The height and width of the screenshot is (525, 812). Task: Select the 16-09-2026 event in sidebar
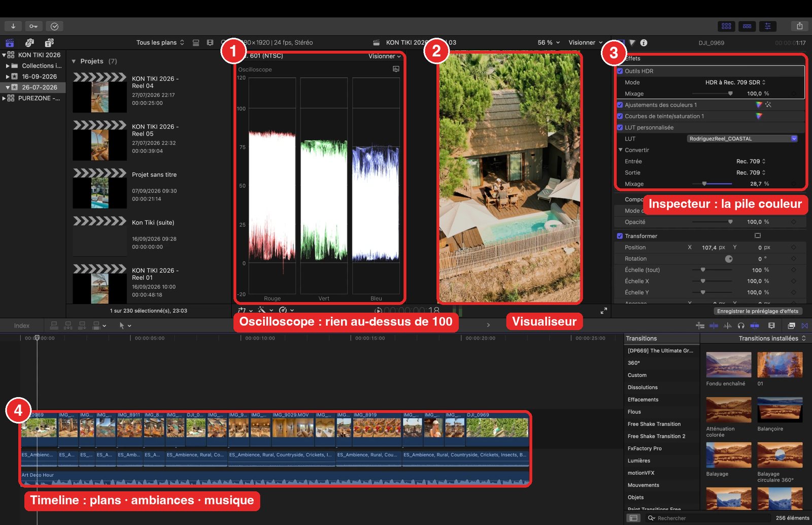point(39,77)
